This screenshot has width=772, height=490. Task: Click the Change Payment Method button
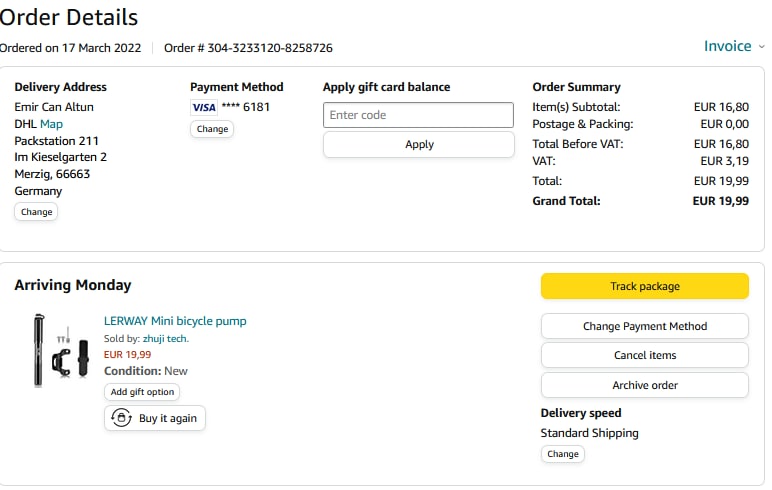coord(644,326)
